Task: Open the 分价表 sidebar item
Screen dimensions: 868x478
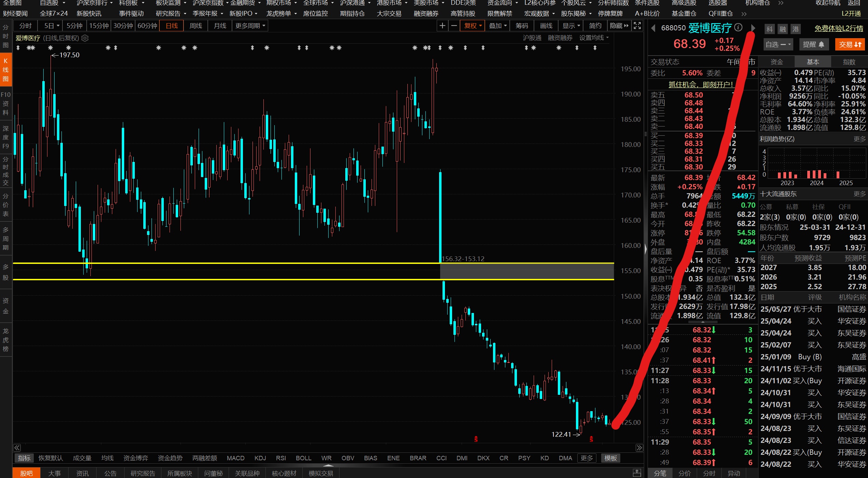Action: click(6, 205)
